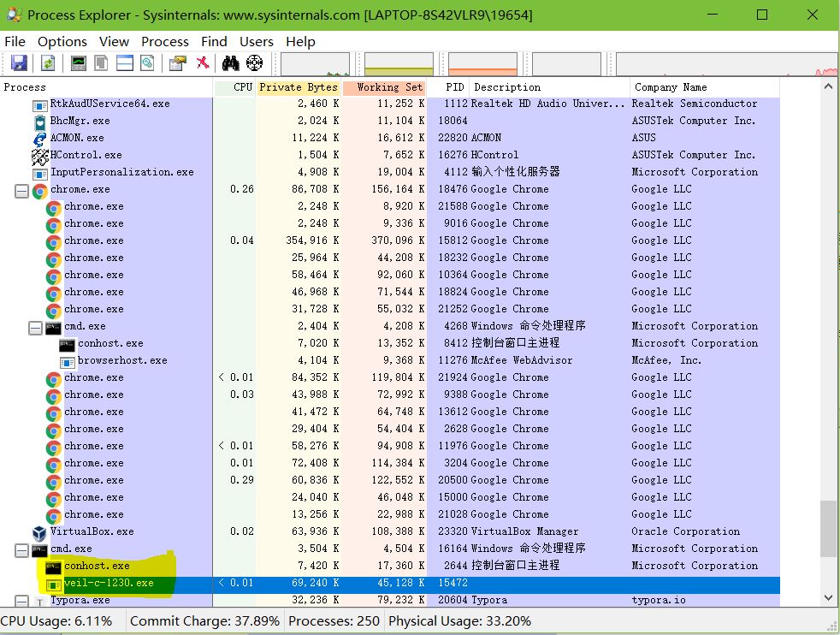The width and height of the screenshot is (840, 635).
Task: Click the VirtualBox.exe cube icon
Action: click(39, 533)
